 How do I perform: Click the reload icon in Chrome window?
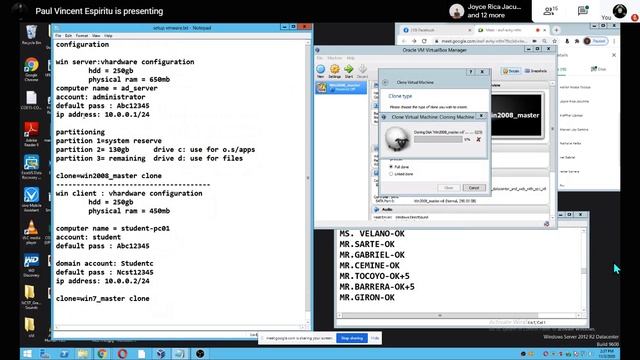[x=424, y=41]
